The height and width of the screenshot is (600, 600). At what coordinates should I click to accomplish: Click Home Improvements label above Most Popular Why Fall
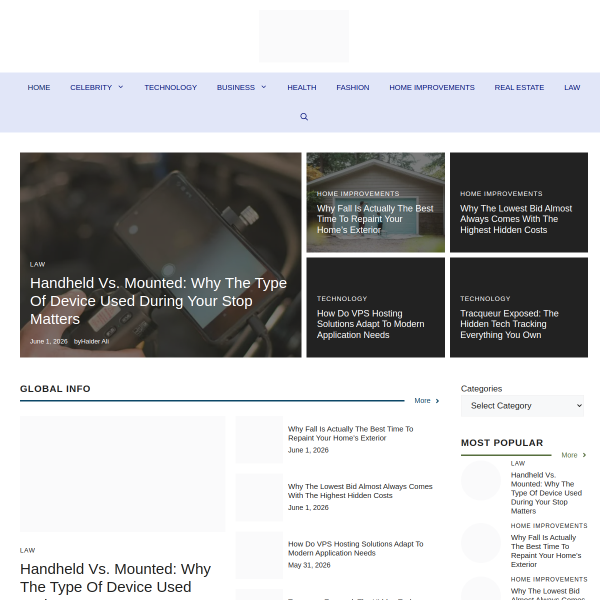click(x=549, y=526)
